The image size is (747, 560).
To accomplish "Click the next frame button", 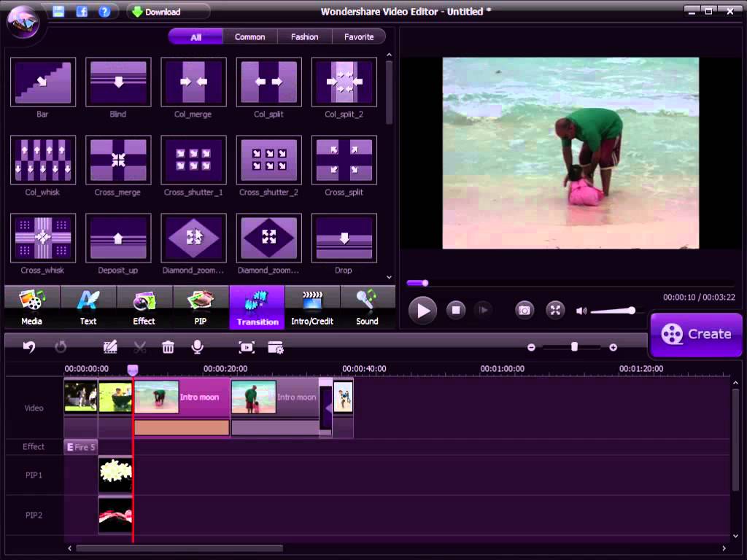I will [483, 311].
